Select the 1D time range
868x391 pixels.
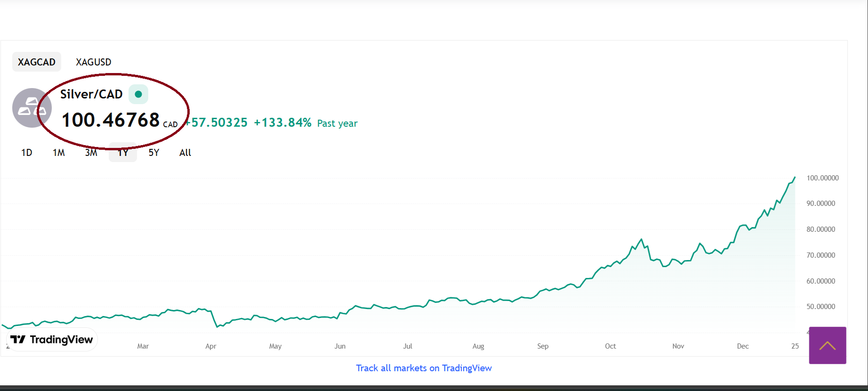coord(27,153)
